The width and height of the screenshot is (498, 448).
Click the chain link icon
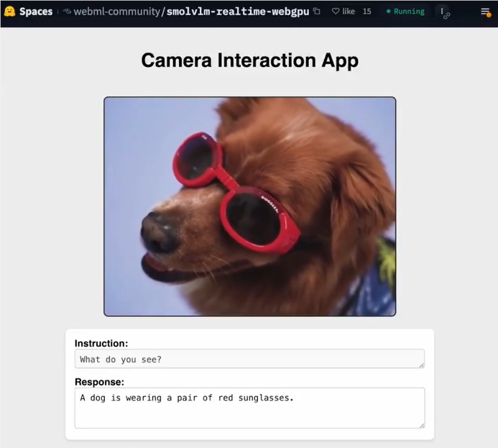446,16
